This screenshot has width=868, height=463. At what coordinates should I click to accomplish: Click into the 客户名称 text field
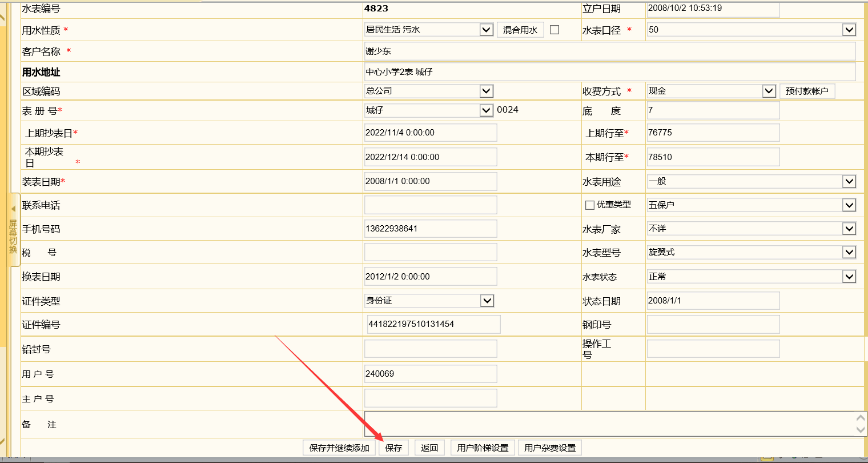[609, 51]
